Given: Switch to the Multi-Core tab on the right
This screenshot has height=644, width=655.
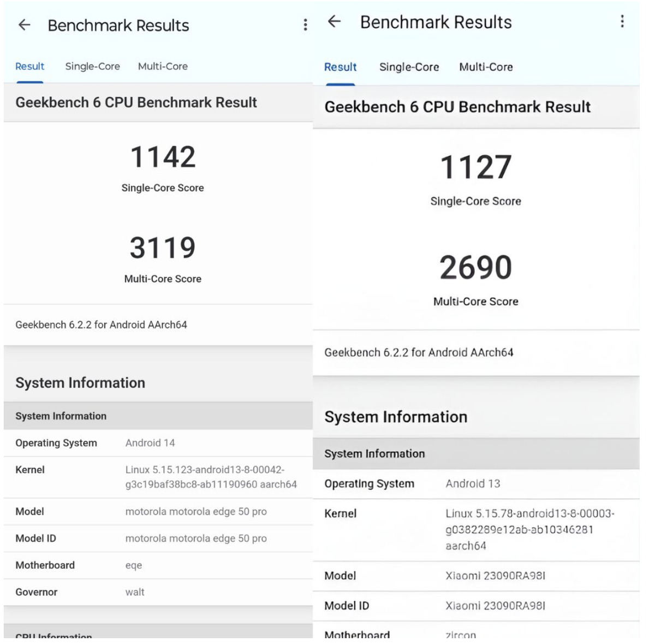Looking at the screenshot, I should pos(486,67).
